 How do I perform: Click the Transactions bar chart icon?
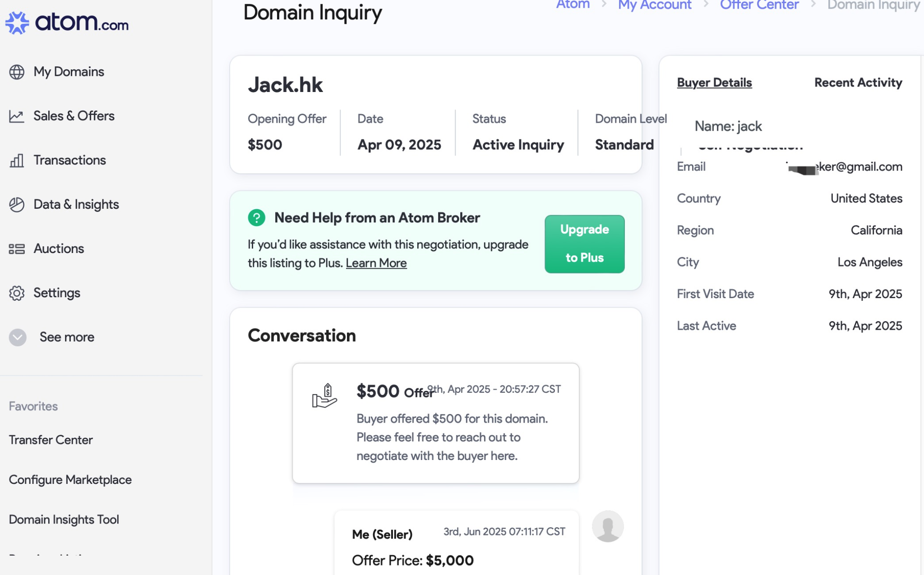pyautogui.click(x=17, y=161)
